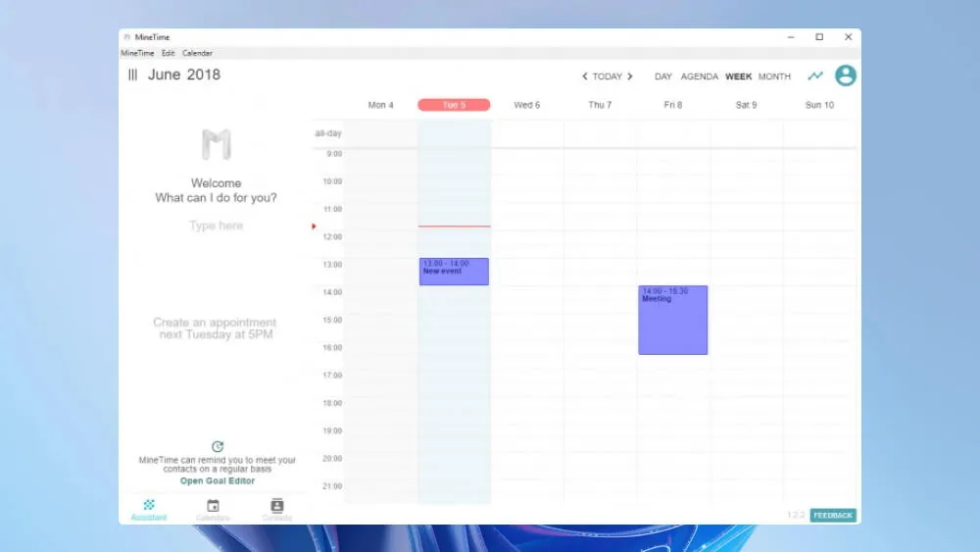980x552 pixels.
Task: Switch to AGENDA view
Action: coord(700,76)
